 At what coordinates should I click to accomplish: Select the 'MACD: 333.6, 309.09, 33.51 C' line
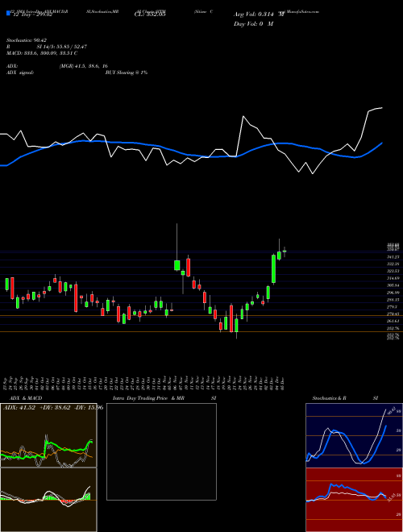click(x=42, y=53)
